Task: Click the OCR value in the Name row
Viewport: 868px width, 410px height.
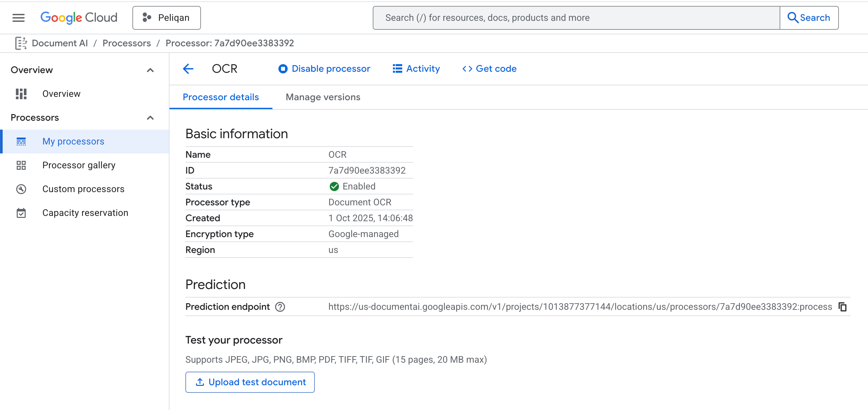Action: pyautogui.click(x=337, y=154)
